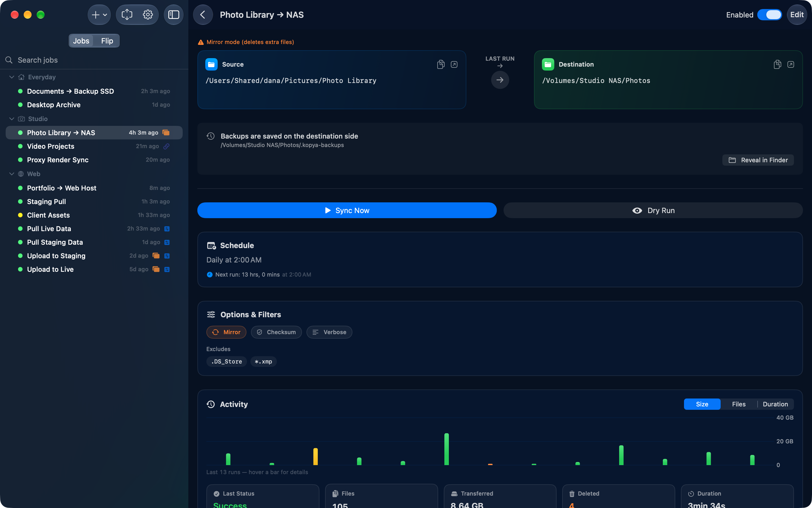Click Reveal in Finder button
Viewport: 812px width, 508px height.
pos(758,160)
